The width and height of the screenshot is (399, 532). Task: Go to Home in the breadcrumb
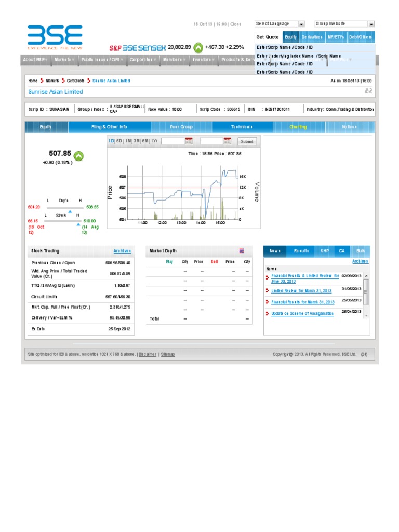click(x=33, y=81)
